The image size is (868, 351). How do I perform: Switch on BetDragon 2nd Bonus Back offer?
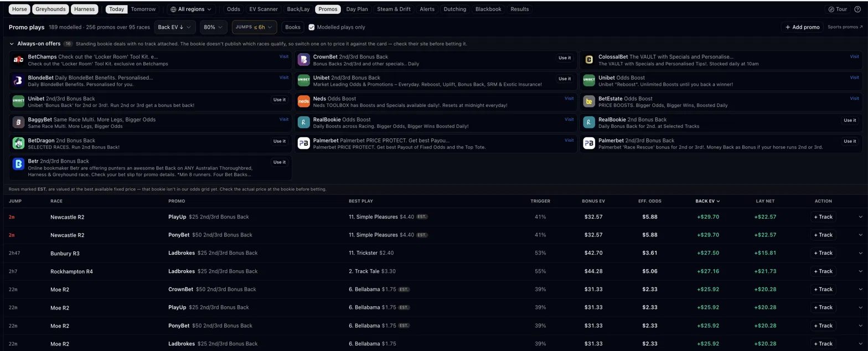pos(280,141)
